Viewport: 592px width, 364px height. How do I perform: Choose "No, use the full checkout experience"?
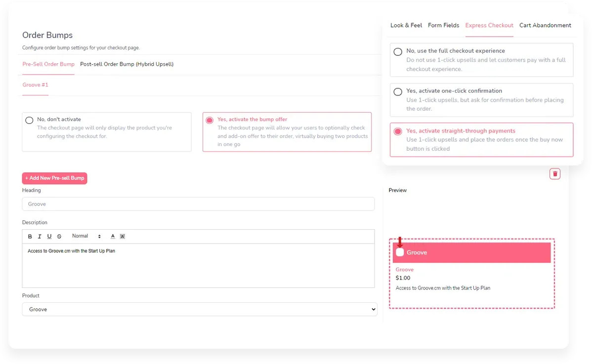pyautogui.click(x=398, y=51)
